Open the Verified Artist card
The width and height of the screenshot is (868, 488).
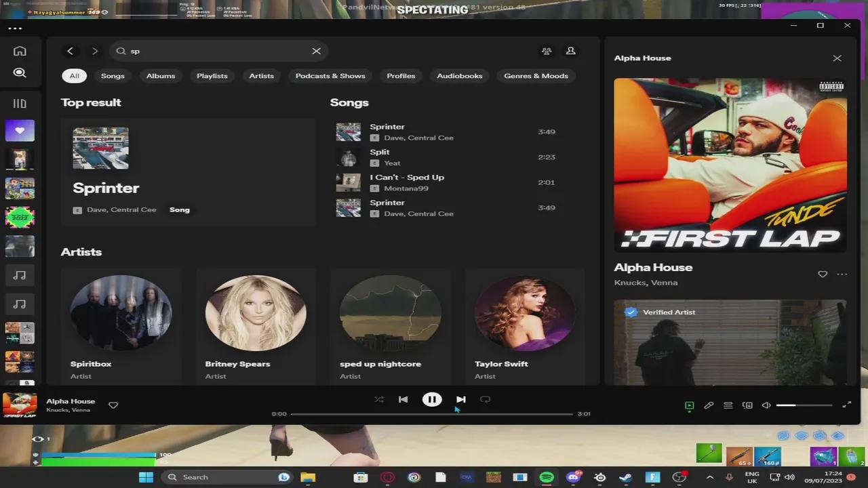pos(730,342)
